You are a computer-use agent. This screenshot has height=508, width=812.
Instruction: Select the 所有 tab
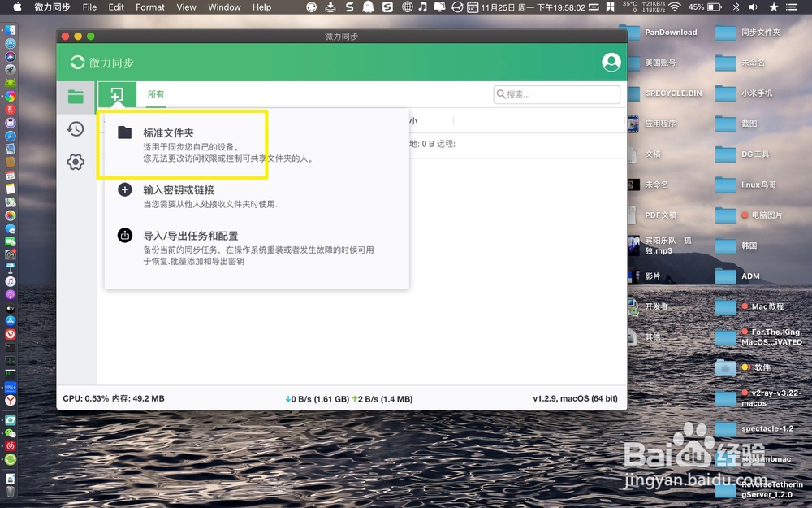pyautogui.click(x=156, y=94)
